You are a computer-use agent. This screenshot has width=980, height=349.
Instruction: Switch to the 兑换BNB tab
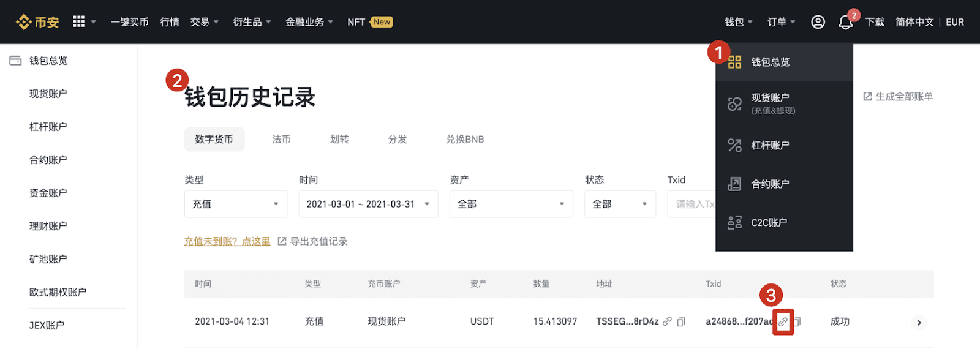465,140
